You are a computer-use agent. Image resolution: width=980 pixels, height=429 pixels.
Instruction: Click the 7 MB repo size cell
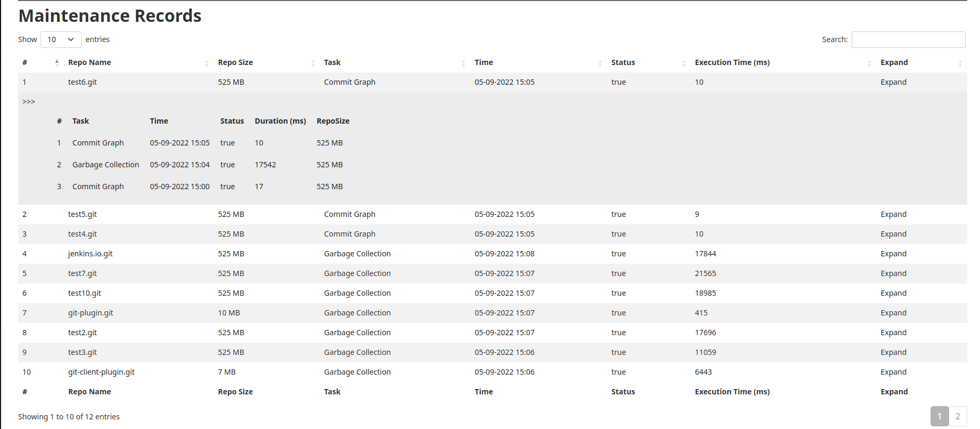(227, 372)
